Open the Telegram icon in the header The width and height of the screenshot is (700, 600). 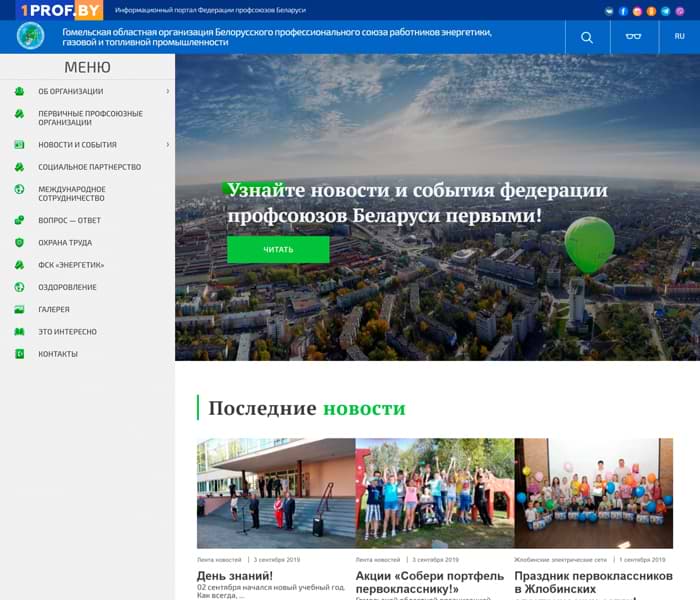(666, 12)
